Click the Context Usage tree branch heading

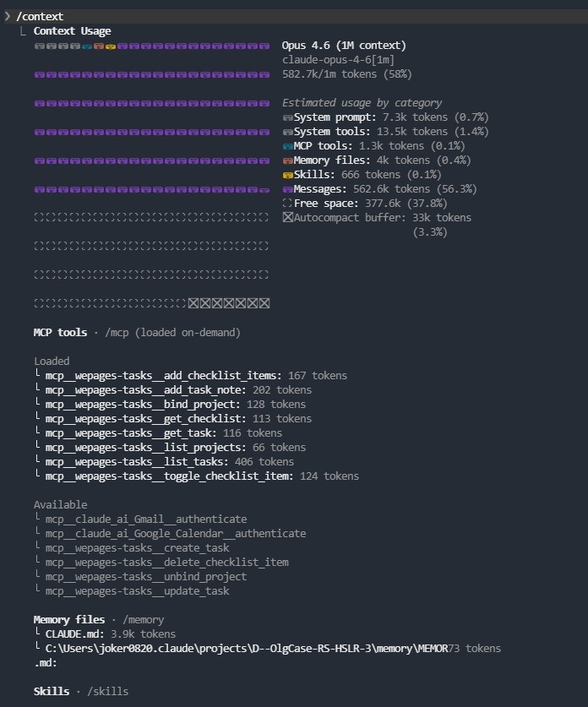point(72,31)
